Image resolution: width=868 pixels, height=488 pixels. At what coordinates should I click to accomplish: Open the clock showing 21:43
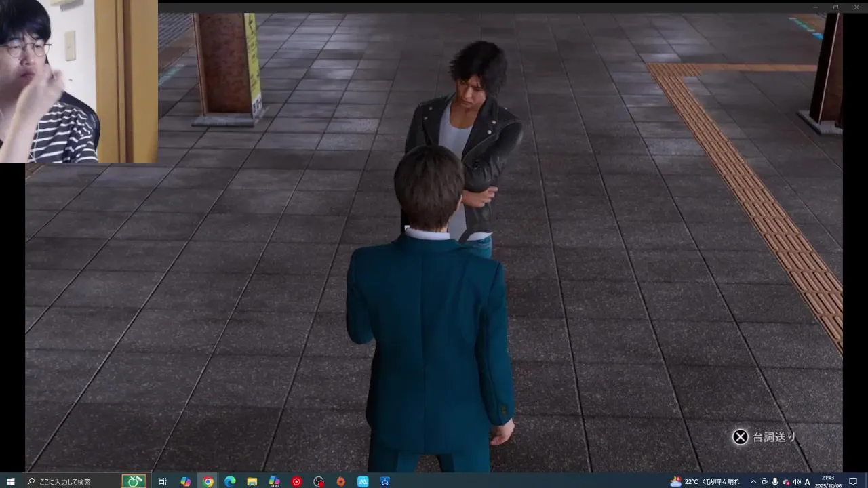pos(828,481)
